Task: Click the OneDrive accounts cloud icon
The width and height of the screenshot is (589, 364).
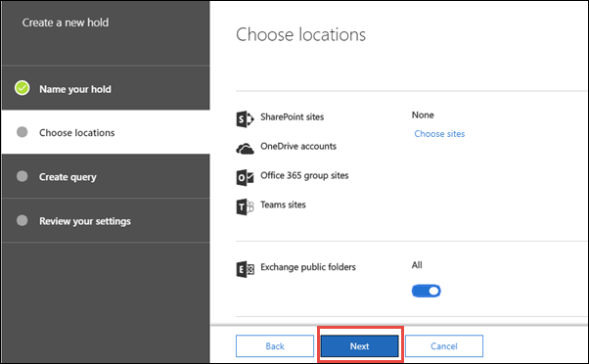Action: point(245,149)
